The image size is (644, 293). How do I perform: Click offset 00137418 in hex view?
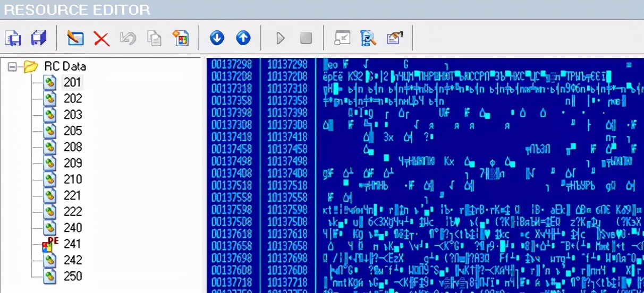tap(231, 137)
